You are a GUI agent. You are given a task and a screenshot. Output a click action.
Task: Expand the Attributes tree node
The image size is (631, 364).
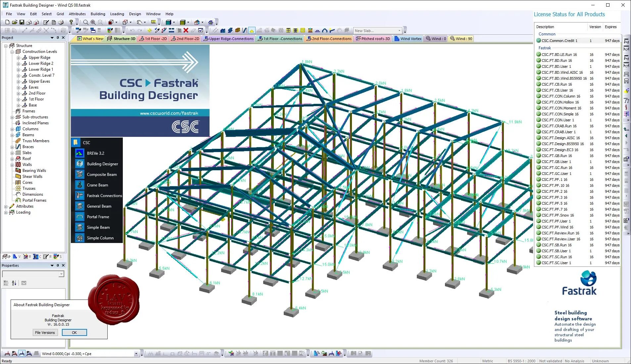[6, 206]
